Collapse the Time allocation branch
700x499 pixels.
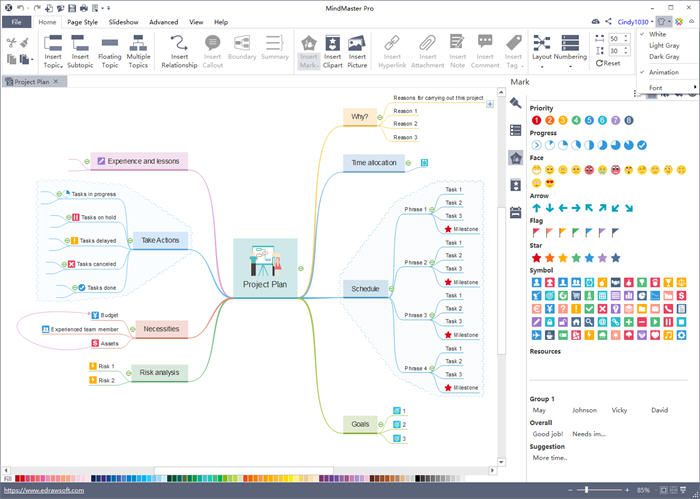tap(408, 163)
